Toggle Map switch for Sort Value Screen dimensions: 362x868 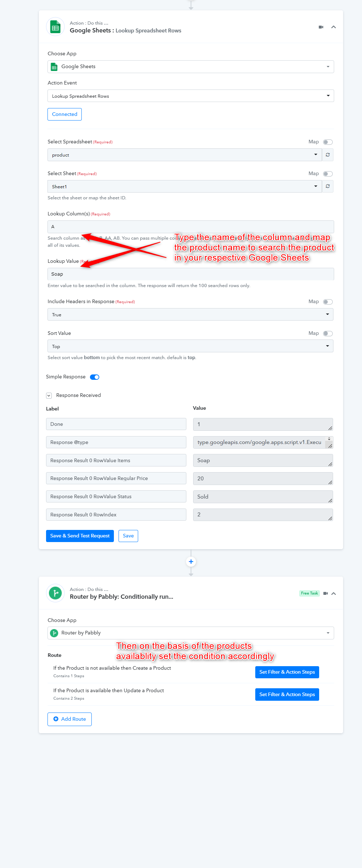(328, 333)
